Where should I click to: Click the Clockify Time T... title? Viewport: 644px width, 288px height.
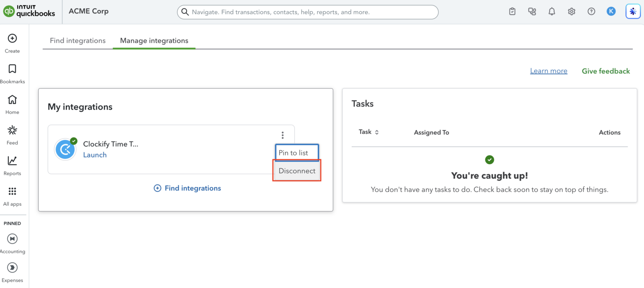(111, 144)
